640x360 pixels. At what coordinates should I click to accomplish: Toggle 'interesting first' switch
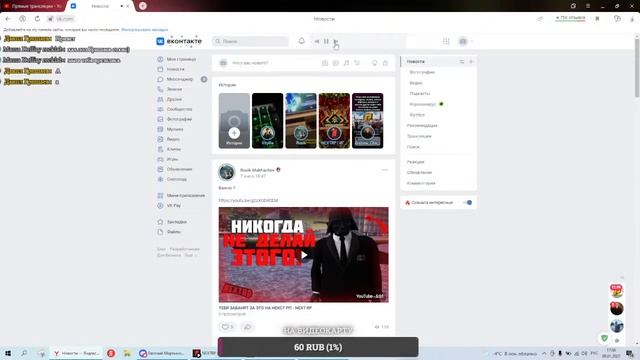468,202
